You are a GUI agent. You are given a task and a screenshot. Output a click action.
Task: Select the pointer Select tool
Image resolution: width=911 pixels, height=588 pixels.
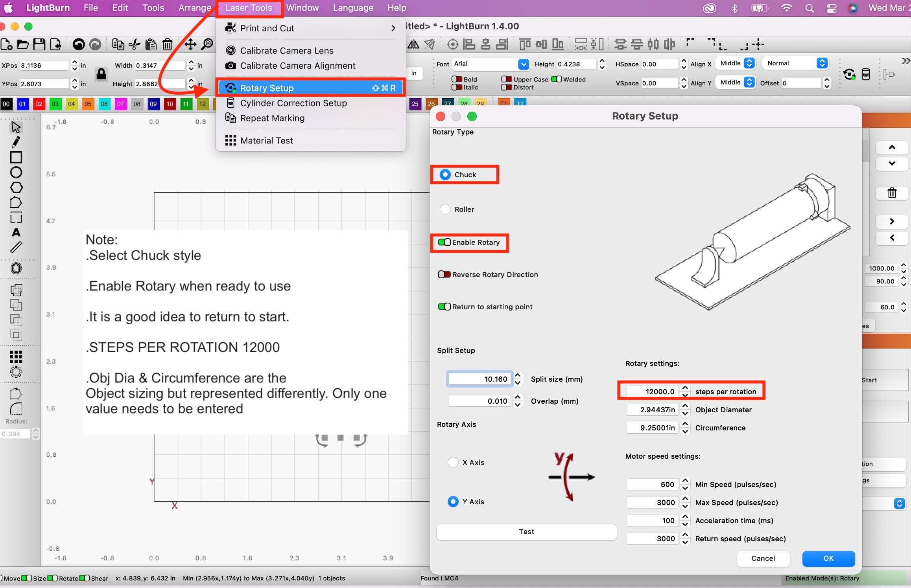pos(16,127)
